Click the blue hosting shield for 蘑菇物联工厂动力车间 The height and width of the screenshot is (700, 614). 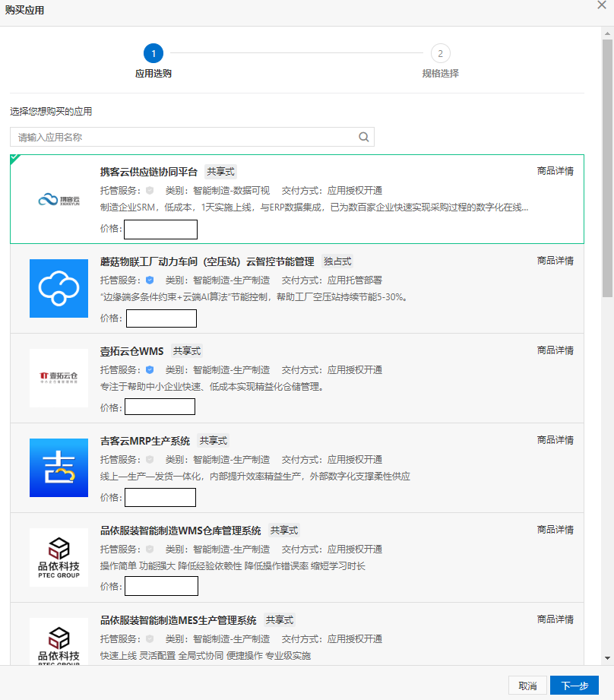tap(150, 280)
